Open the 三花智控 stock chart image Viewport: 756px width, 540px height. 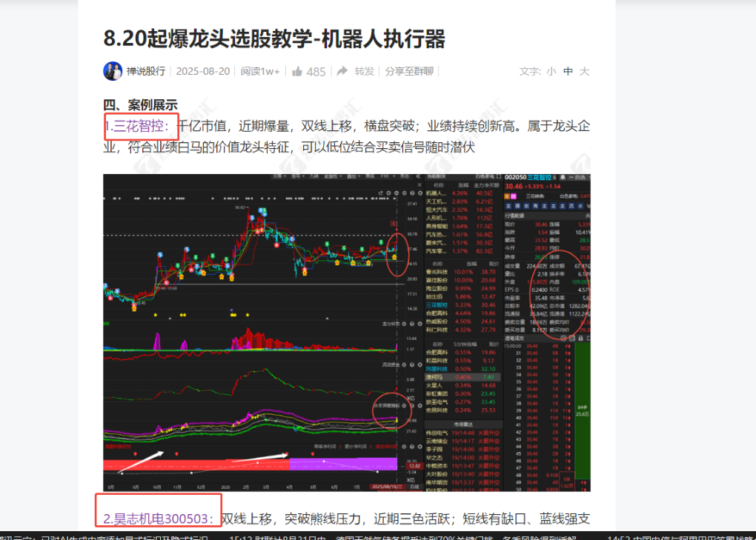click(x=347, y=333)
